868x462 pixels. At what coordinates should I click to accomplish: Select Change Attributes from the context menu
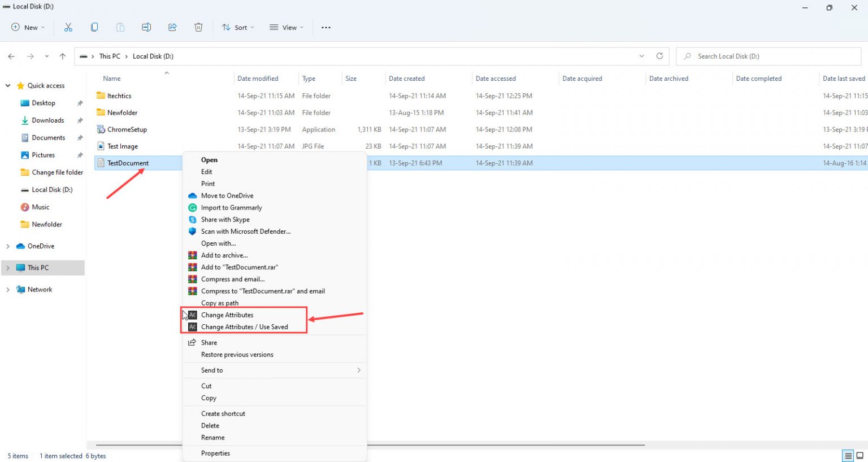tap(227, 315)
